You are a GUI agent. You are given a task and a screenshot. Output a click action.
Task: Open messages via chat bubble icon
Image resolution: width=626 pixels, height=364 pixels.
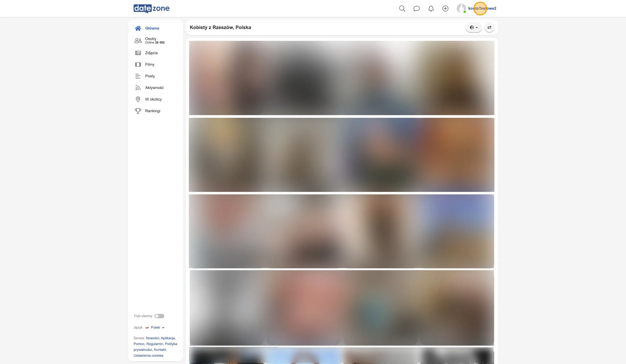click(416, 9)
